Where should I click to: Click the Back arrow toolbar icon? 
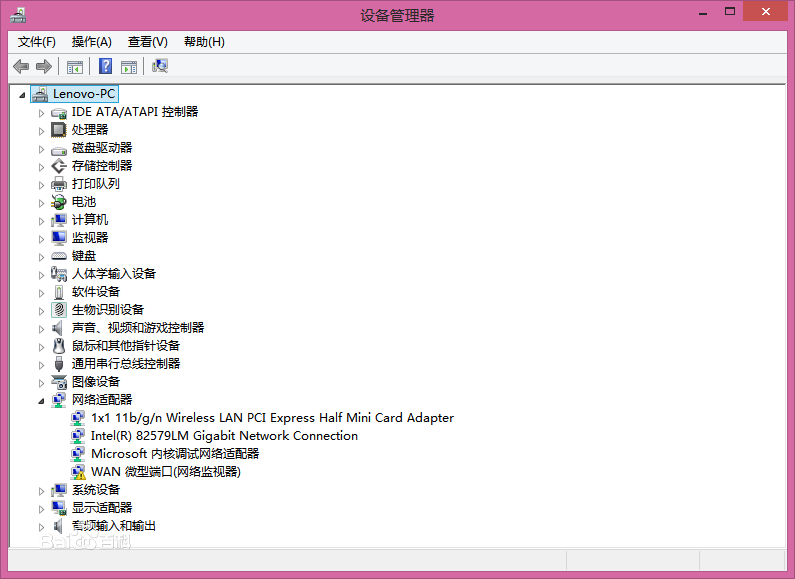pyautogui.click(x=21, y=66)
